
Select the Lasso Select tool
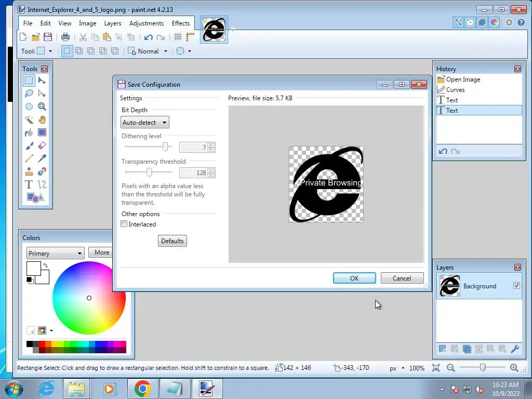29,94
